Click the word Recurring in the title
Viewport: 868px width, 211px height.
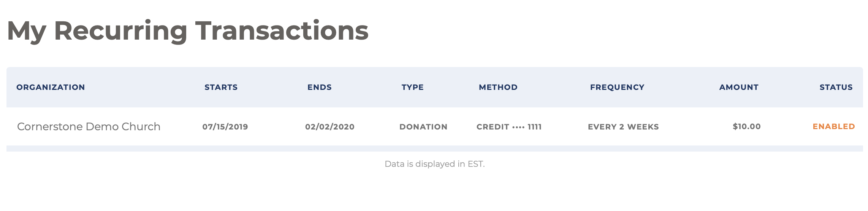coord(120,31)
